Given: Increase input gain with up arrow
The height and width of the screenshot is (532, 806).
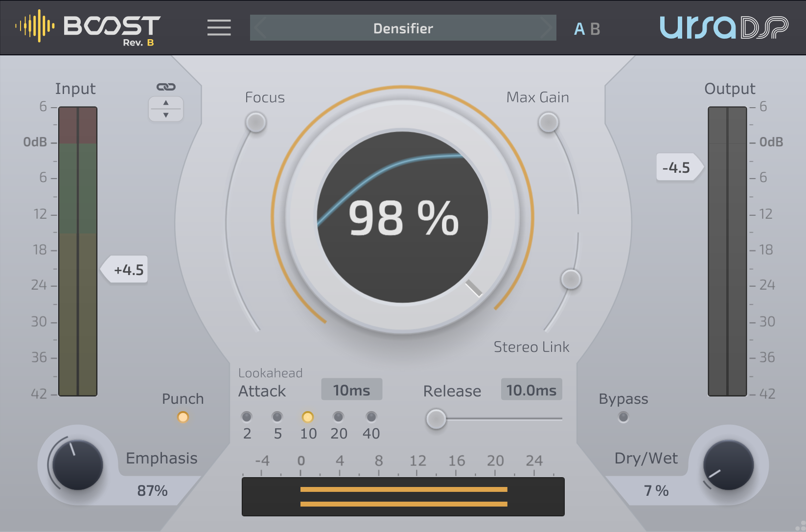Looking at the screenshot, I should (166, 102).
